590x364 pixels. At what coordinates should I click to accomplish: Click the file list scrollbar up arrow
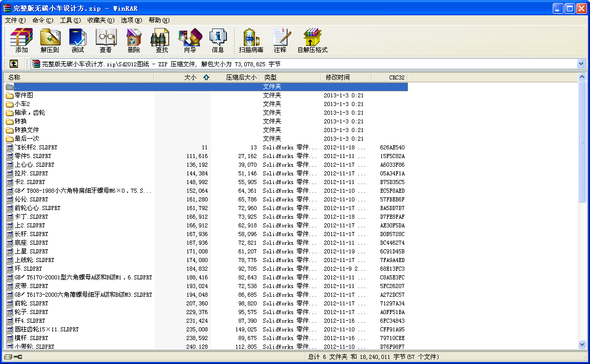click(582, 76)
